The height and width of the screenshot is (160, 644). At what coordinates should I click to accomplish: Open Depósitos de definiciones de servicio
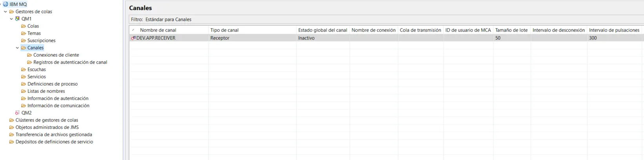[54, 142]
